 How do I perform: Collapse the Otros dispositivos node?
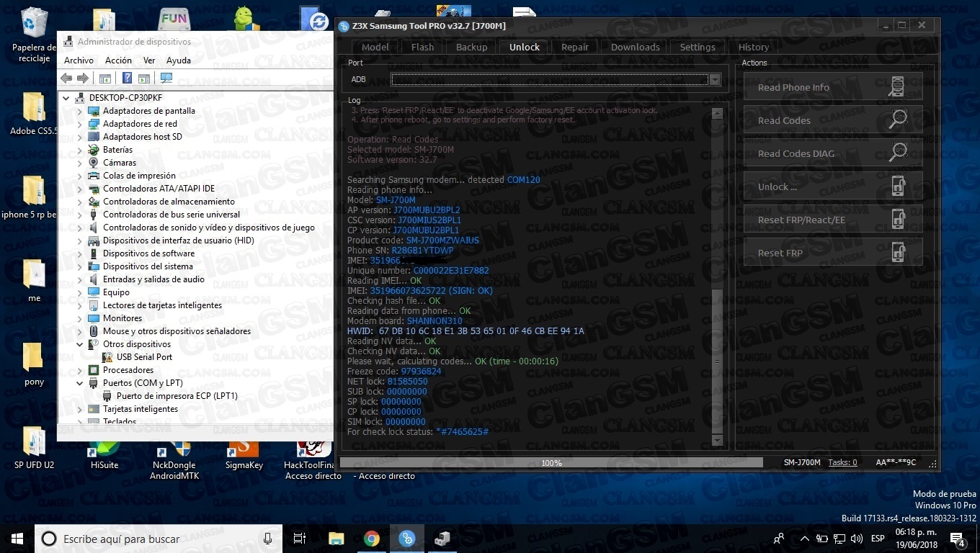(80, 344)
